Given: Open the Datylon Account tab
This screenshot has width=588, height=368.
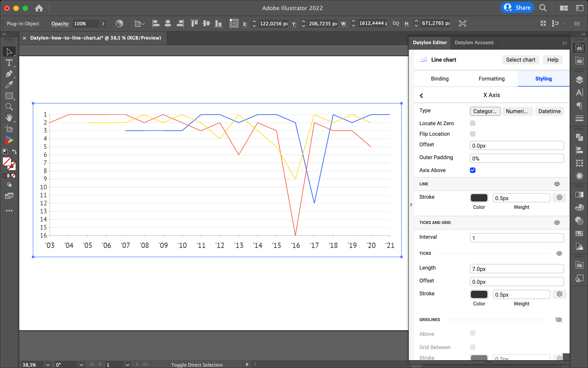Looking at the screenshot, I should pos(474,43).
